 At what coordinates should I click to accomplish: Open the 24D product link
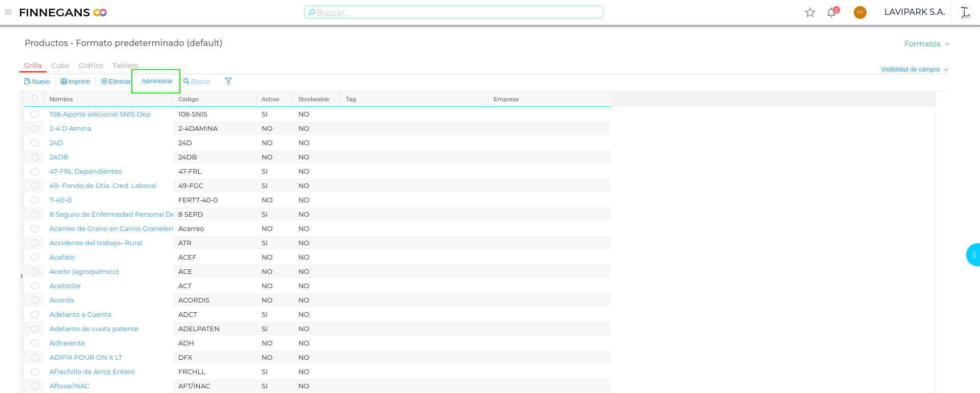(x=56, y=143)
